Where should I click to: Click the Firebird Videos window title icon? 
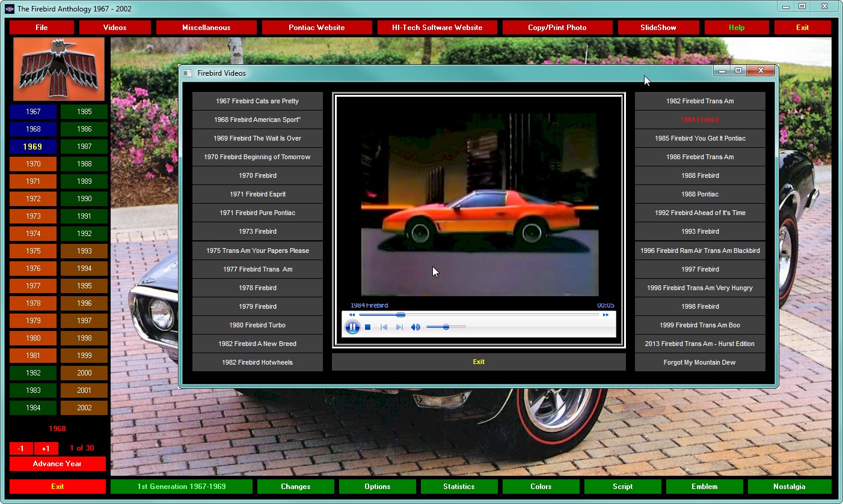click(x=188, y=73)
